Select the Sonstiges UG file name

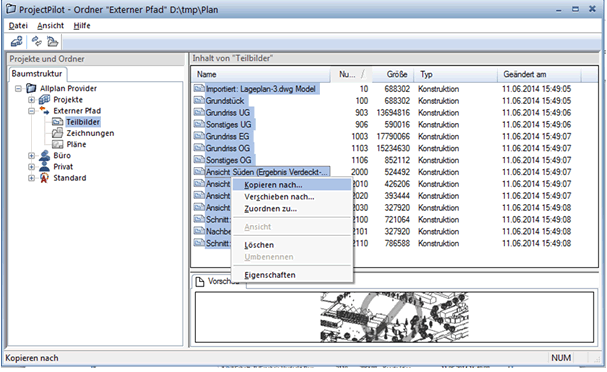(228, 125)
